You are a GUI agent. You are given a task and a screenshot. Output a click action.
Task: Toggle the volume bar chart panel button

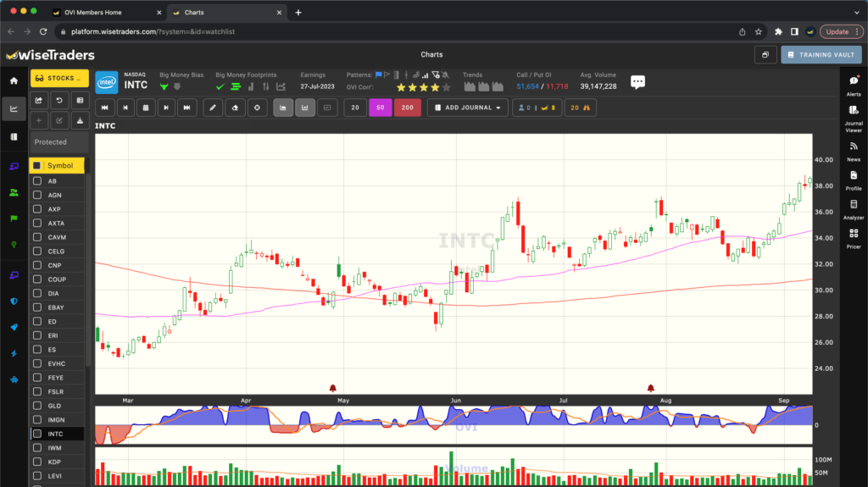305,108
